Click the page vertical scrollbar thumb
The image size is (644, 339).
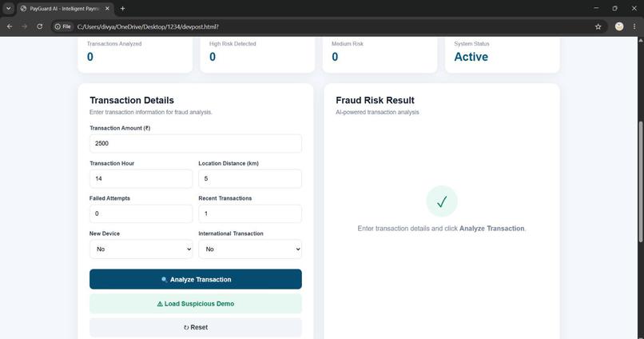point(641,181)
